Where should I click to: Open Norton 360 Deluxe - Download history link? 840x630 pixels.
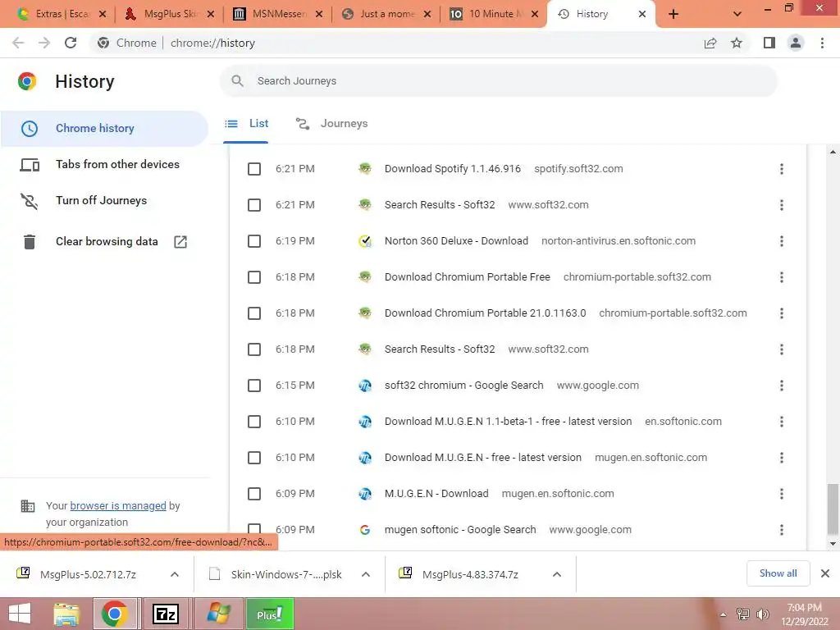[456, 241]
